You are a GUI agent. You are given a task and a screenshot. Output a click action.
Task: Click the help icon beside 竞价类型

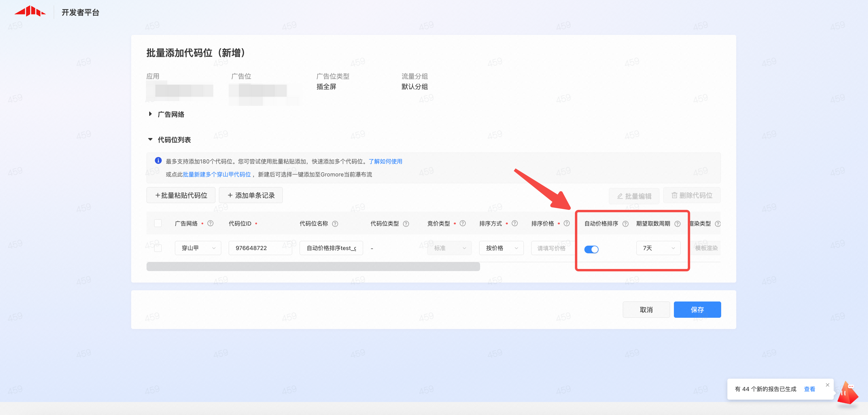coord(463,223)
